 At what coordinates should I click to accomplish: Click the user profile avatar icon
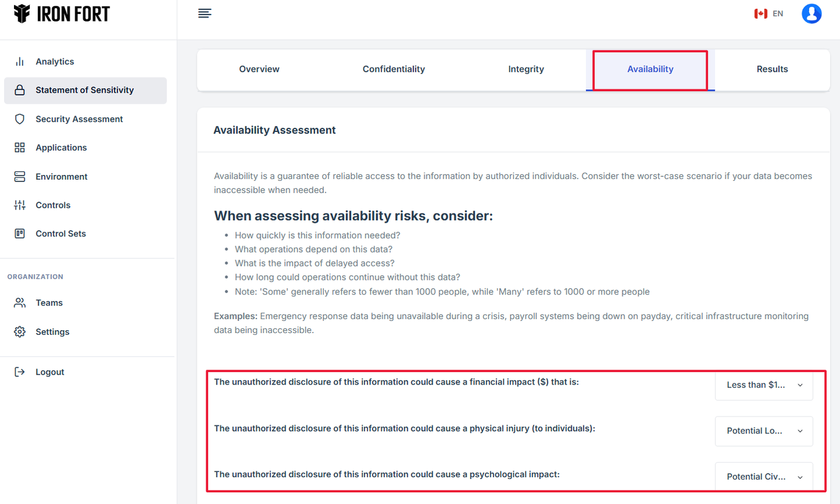click(811, 13)
